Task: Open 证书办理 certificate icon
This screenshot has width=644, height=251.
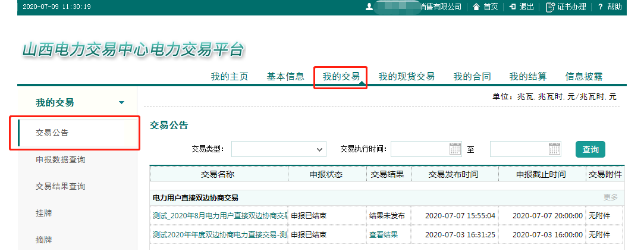Action: click(550, 7)
